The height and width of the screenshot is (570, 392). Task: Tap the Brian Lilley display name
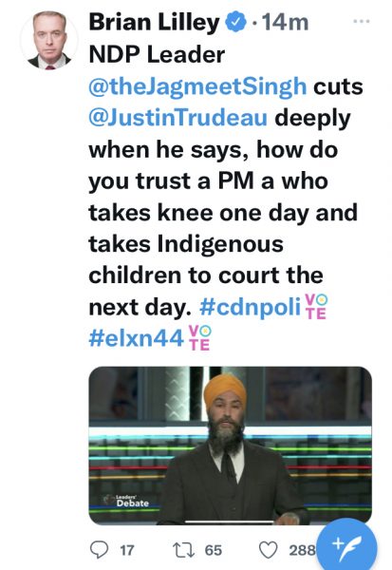pos(154,22)
